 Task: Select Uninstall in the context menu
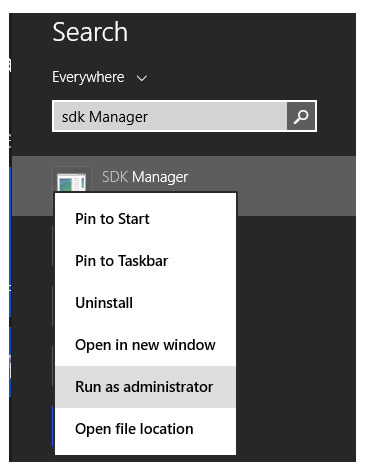pos(145,303)
